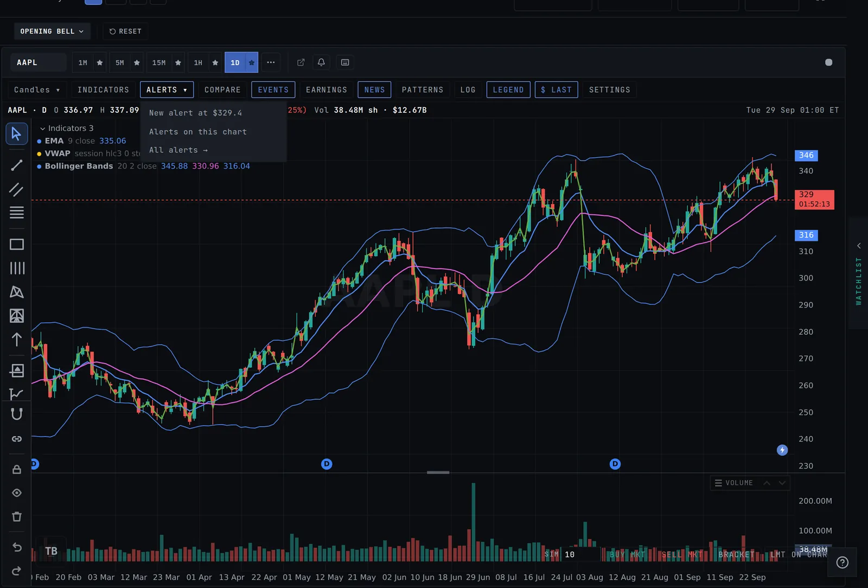Select the vertical lines drawing tool

point(16,268)
